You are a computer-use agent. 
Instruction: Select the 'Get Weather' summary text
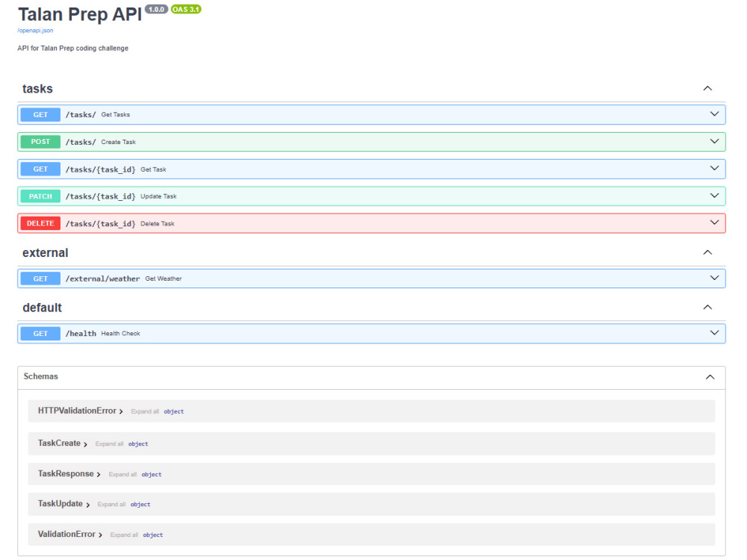[x=164, y=279]
